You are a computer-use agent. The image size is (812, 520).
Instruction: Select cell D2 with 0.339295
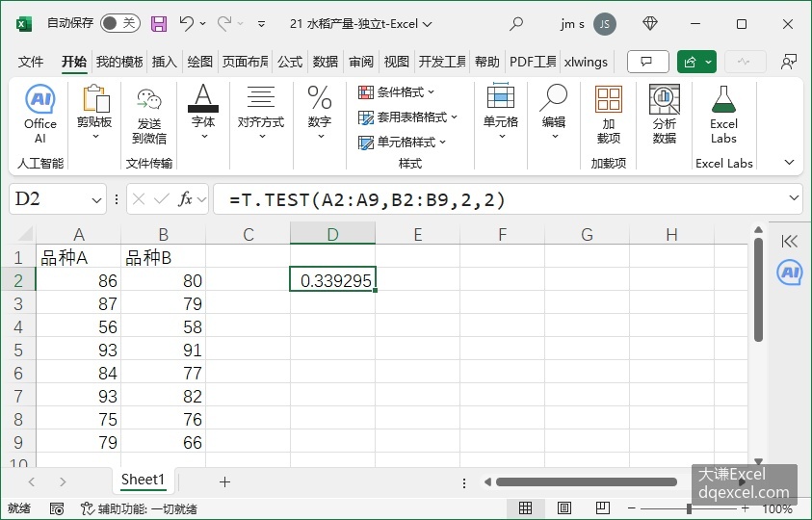pyautogui.click(x=332, y=280)
